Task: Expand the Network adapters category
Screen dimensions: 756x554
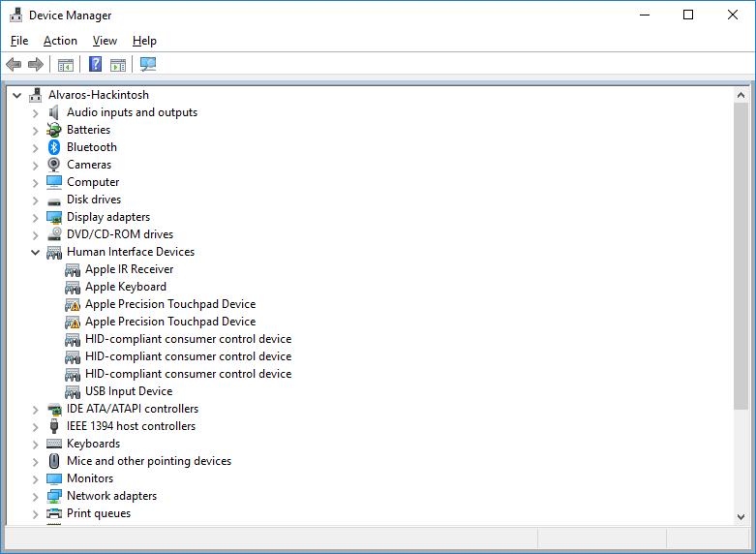Action: coord(35,497)
